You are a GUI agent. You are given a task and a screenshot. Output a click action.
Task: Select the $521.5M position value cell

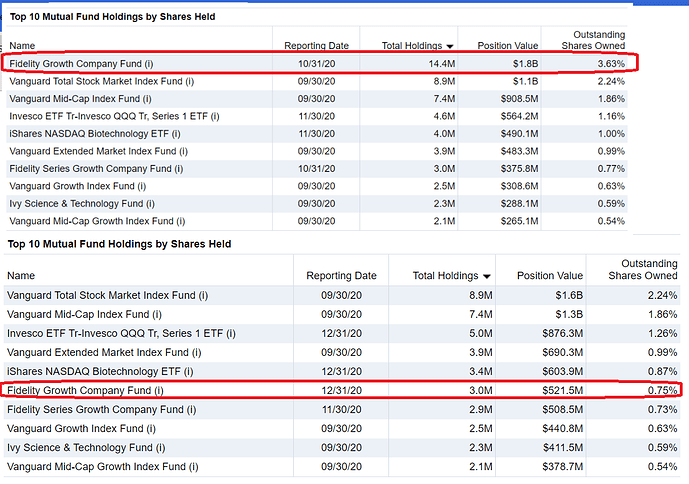tap(562, 391)
